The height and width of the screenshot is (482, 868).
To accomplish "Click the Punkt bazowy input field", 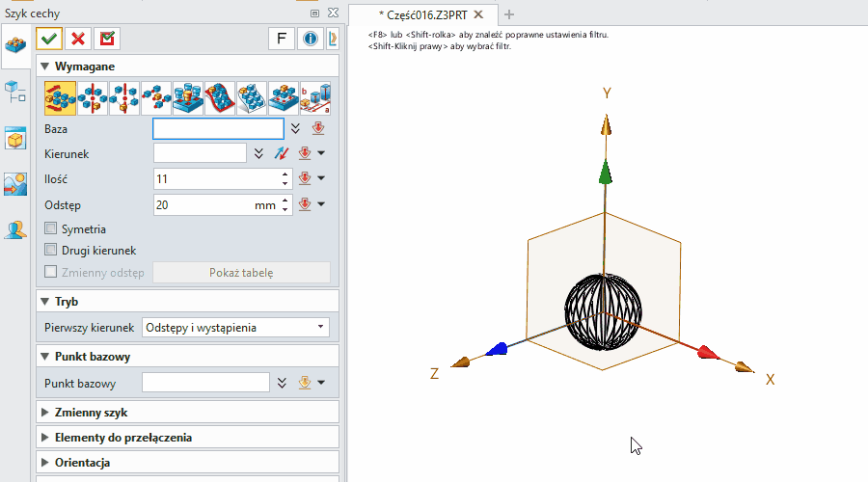I will (x=205, y=383).
